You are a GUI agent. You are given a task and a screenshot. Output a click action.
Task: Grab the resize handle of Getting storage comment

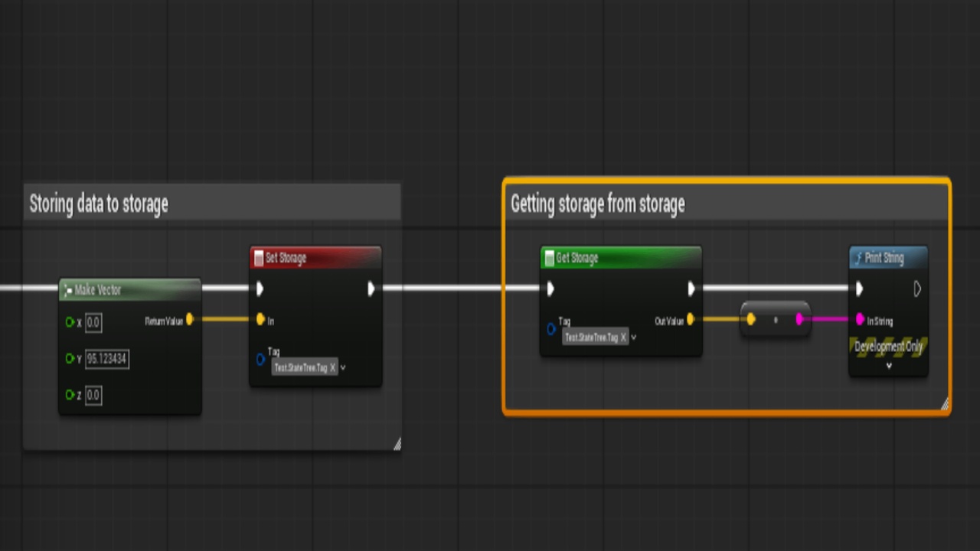click(944, 404)
